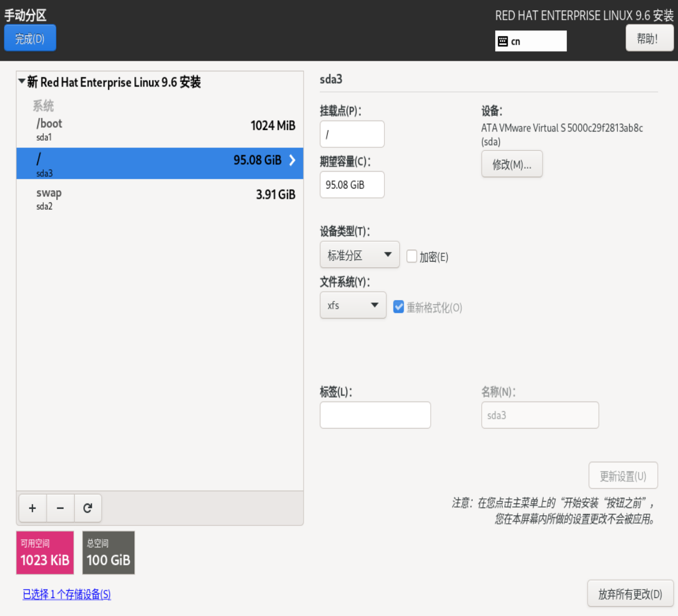
Task: Click the cn keyboard layout indicator
Action: pos(531,41)
